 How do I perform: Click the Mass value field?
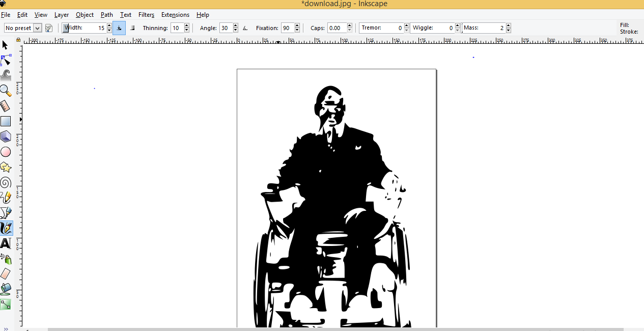(484, 28)
